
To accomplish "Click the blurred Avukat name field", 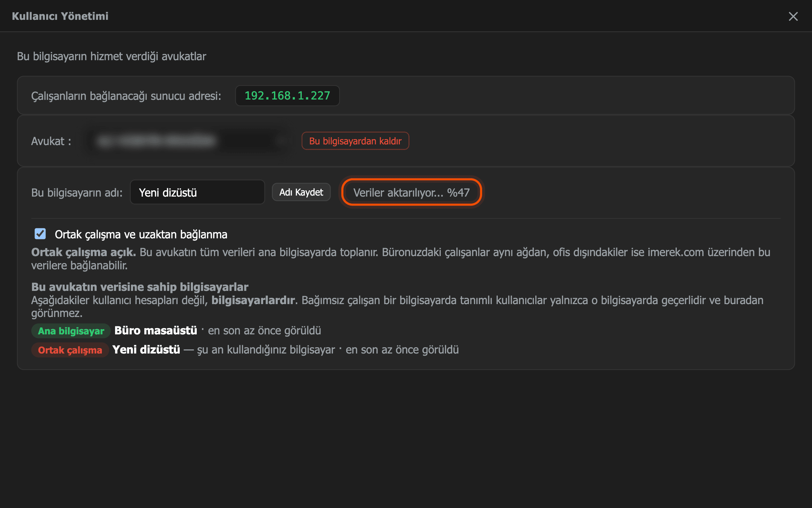I will 188,141.
